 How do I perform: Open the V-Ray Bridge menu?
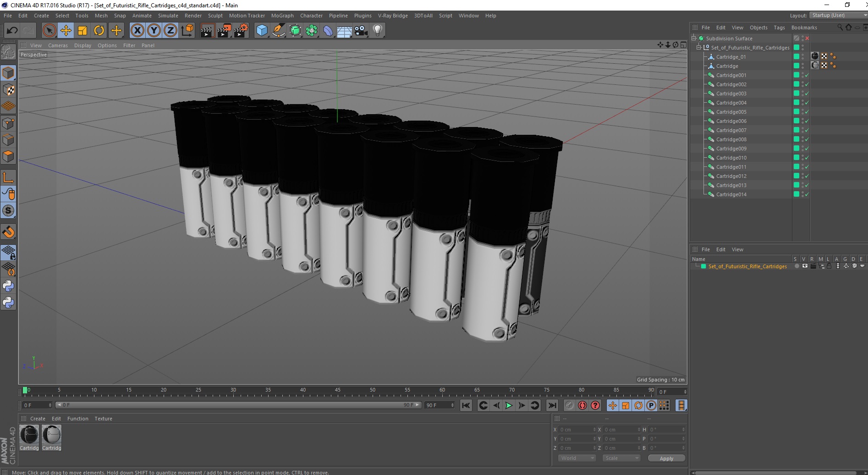click(393, 16)
